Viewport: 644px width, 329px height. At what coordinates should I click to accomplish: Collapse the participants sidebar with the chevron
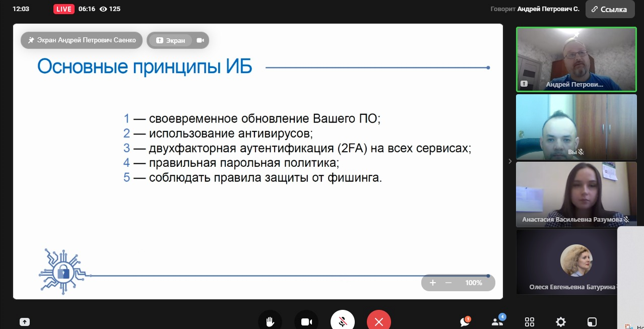pos(510,161)
